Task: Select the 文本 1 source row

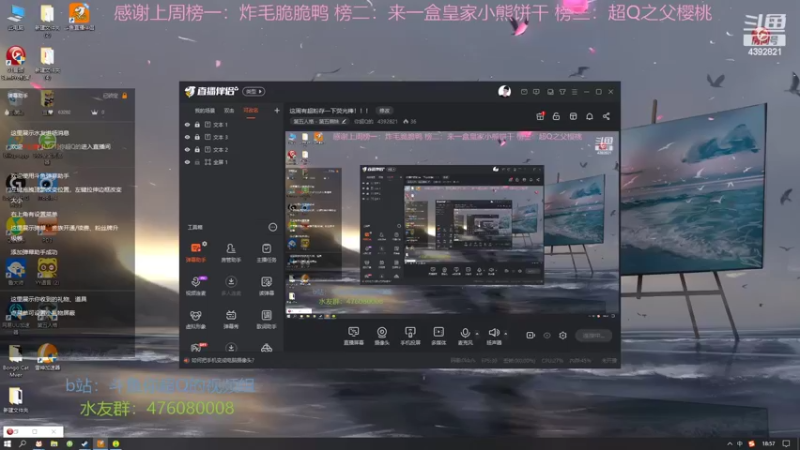Action: pyautogui.click(x=232, y=124)
